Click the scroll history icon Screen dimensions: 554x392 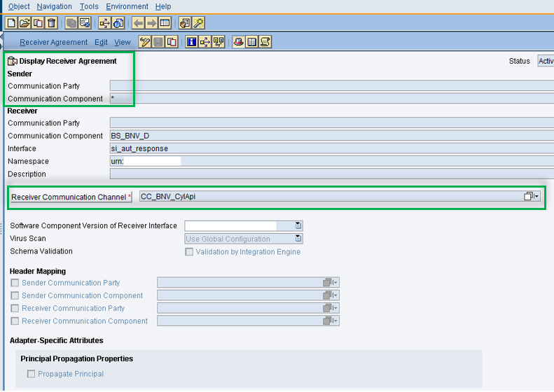pyautogui.click(x=265, y=42)
